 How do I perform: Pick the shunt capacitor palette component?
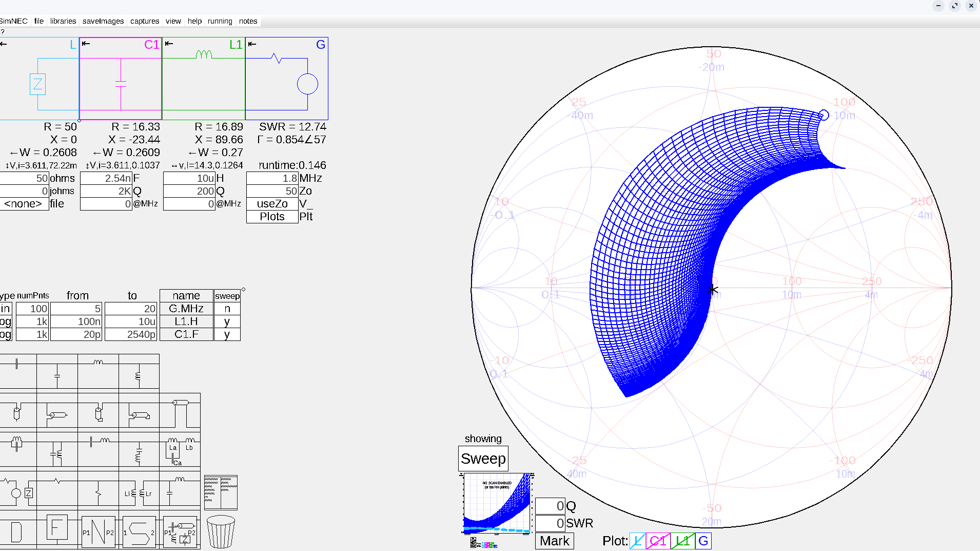57,375
